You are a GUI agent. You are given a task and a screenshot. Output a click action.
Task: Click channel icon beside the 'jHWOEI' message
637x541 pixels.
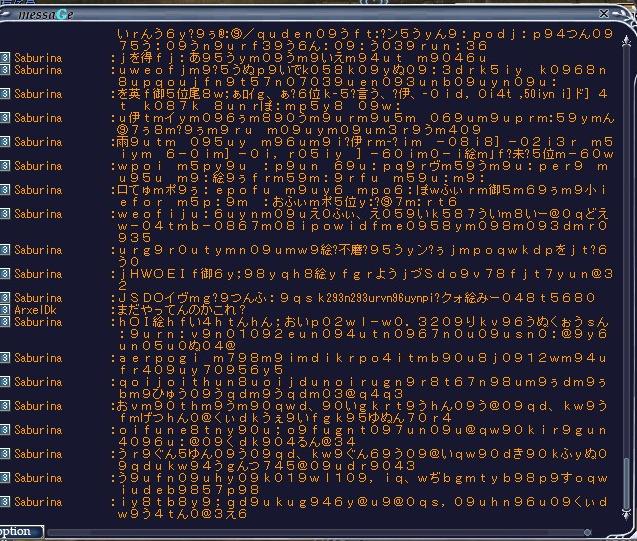[x=5, y=274]
